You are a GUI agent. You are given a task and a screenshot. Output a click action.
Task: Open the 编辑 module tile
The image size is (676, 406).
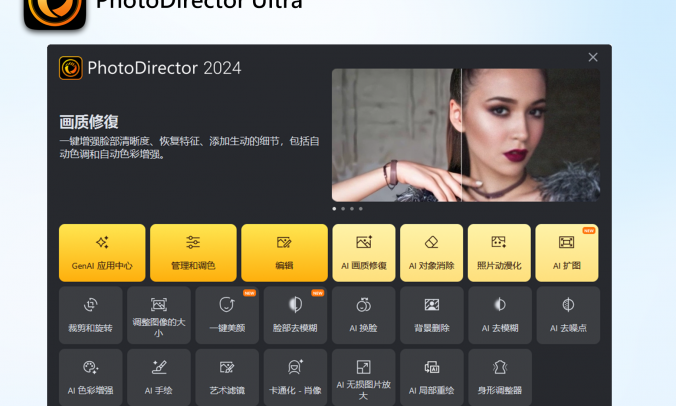click(x=285, y=253)
